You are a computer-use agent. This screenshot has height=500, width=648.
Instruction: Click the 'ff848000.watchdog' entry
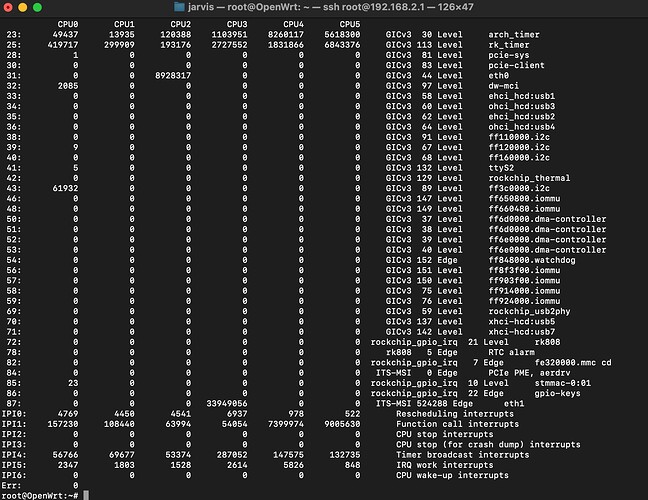point(532,260)
